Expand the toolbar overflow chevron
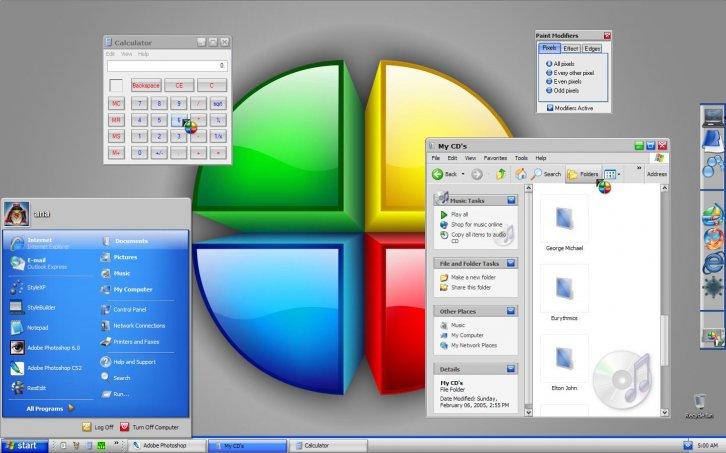This screenshot has width=726, height=453. (x=639, y=168)
